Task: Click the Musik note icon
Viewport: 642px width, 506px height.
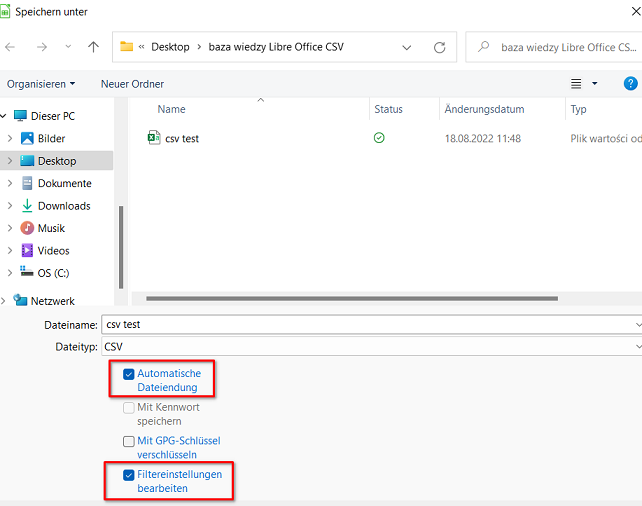Action: tap(27, 228)
